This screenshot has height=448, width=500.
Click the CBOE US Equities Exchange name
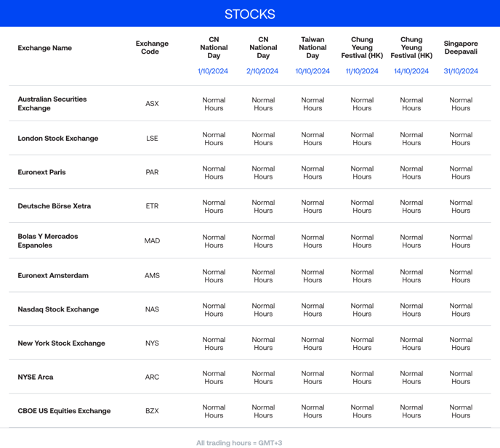pyautogui.click(x=64, y=411)
